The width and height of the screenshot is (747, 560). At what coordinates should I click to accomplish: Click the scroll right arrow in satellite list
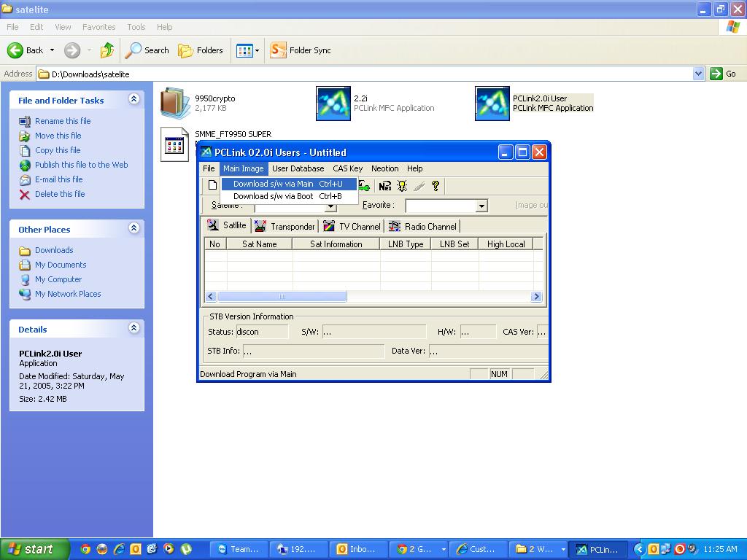click(536, 297)
